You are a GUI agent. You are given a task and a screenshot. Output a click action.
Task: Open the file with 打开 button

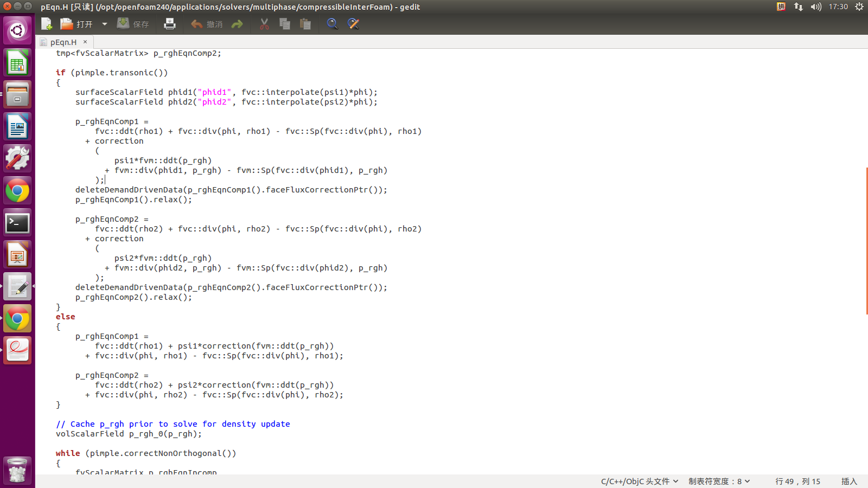(x=76, y=24)
